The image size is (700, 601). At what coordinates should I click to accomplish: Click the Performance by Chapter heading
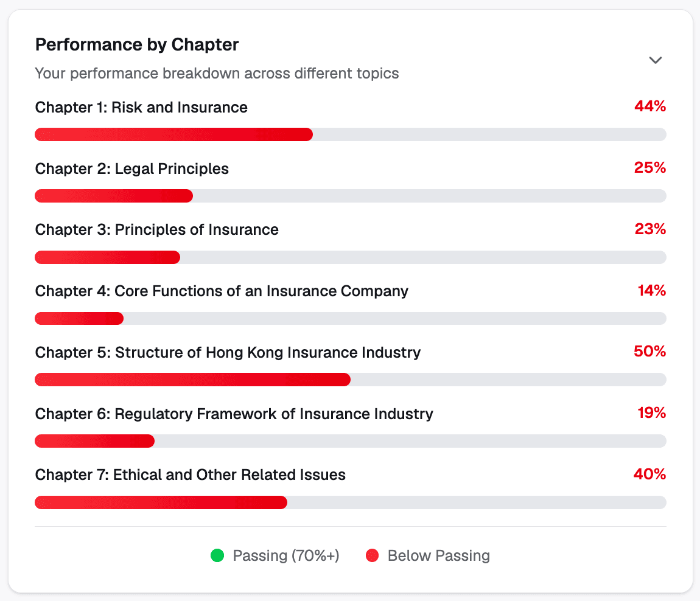click(x=137, y=44)
